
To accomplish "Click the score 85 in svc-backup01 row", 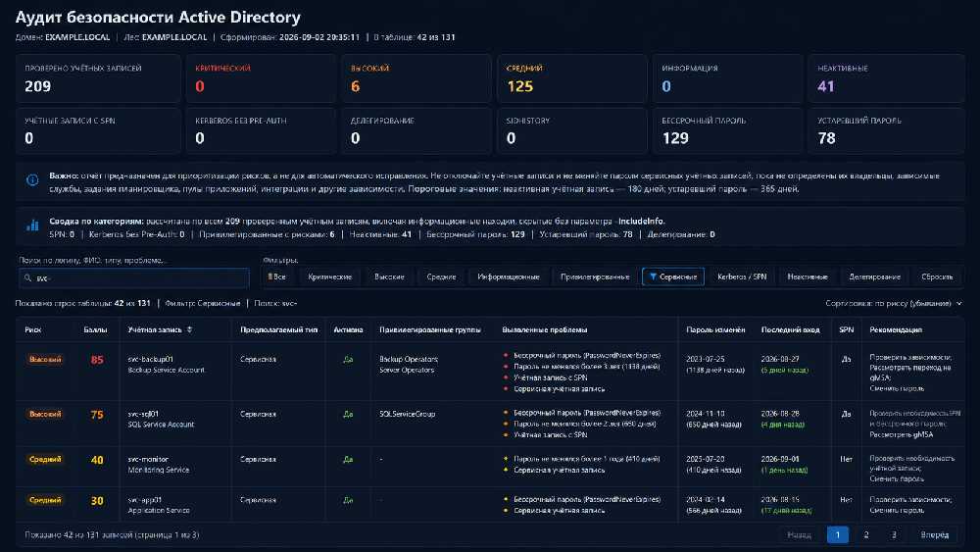I will click(97, 360).
